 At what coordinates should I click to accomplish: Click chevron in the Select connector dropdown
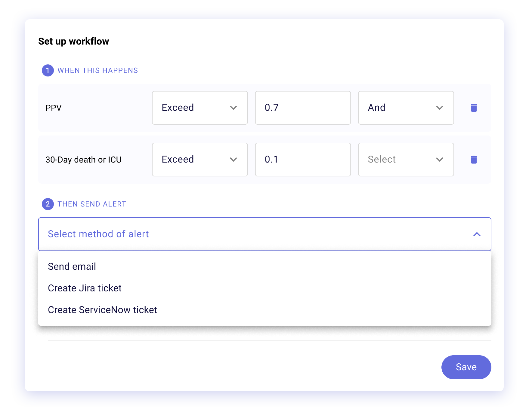point(439,160)
